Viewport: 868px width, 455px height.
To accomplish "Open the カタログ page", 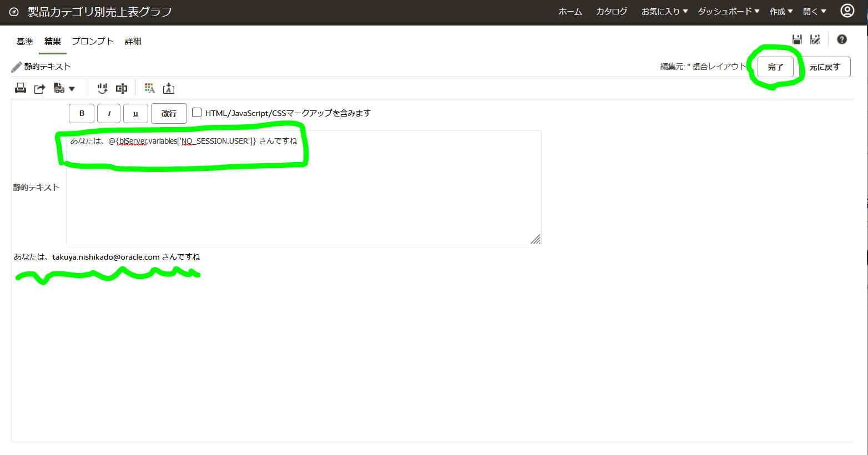I will pyautogui.click(x=612, y=11).
